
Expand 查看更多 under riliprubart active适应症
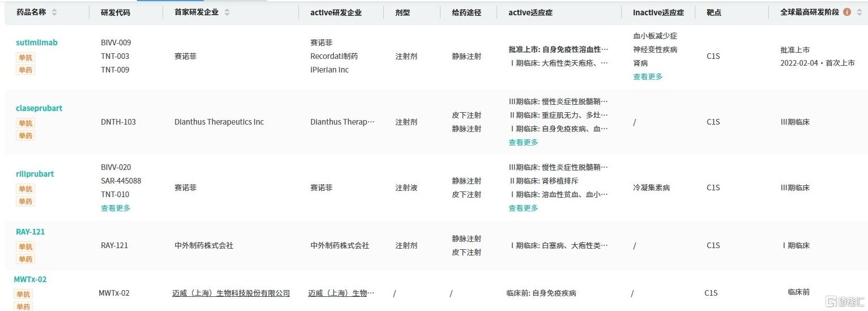coord(523,208)
